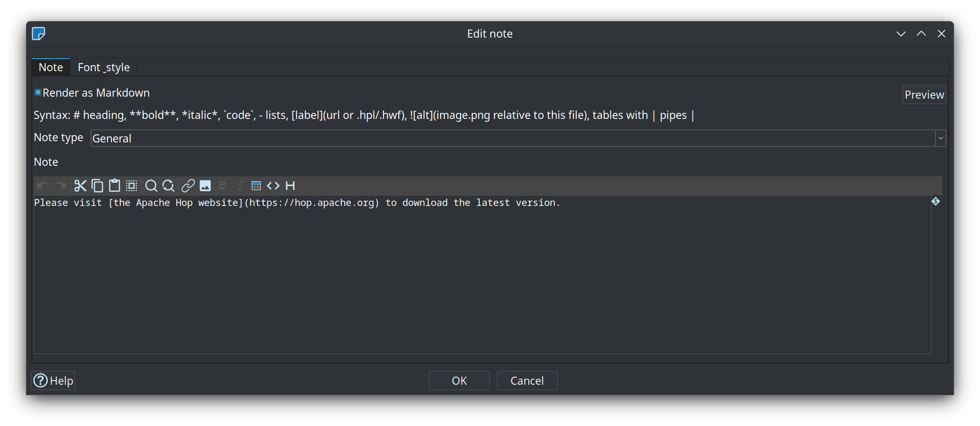Insert an image via picture icon
This screenshot has height=426, width=980.
[x=205, y=186]
